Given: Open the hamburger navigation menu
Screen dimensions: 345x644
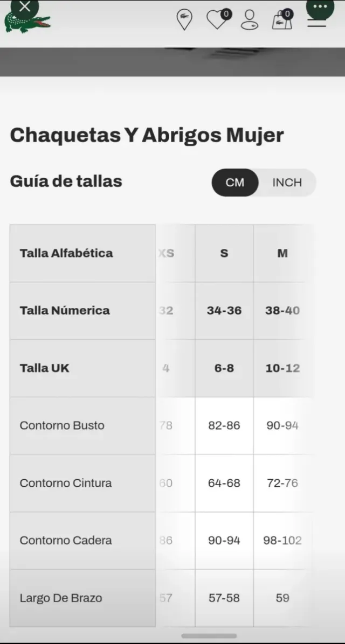Looking at the screenshot, I should [317, 23].
